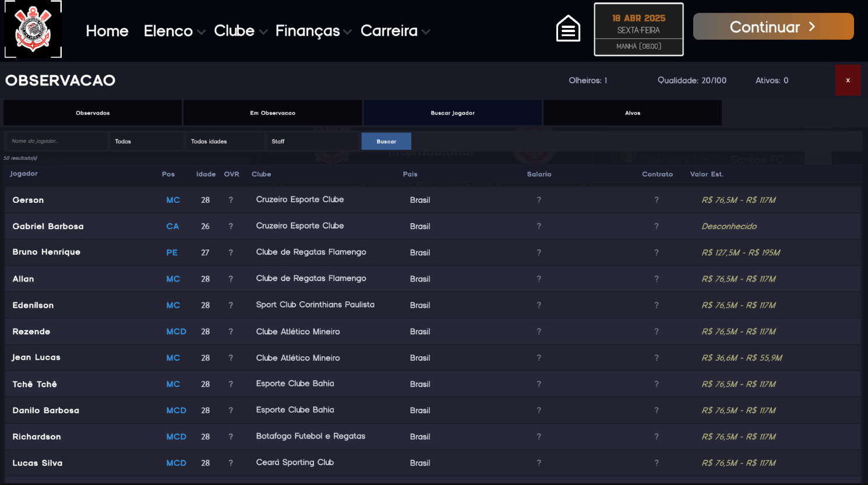Go to the Home page

[x=107, y=31]
